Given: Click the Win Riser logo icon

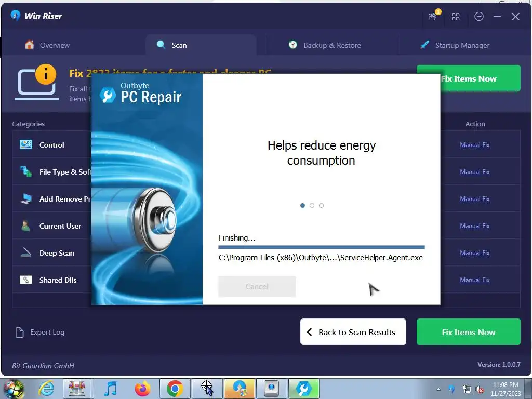Looking at the screenshot, I should (x=16, y=16).
